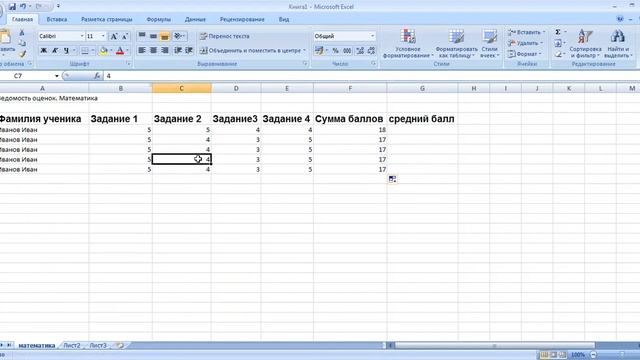Toggle underline (Ч) formatting

click(66, 51)
